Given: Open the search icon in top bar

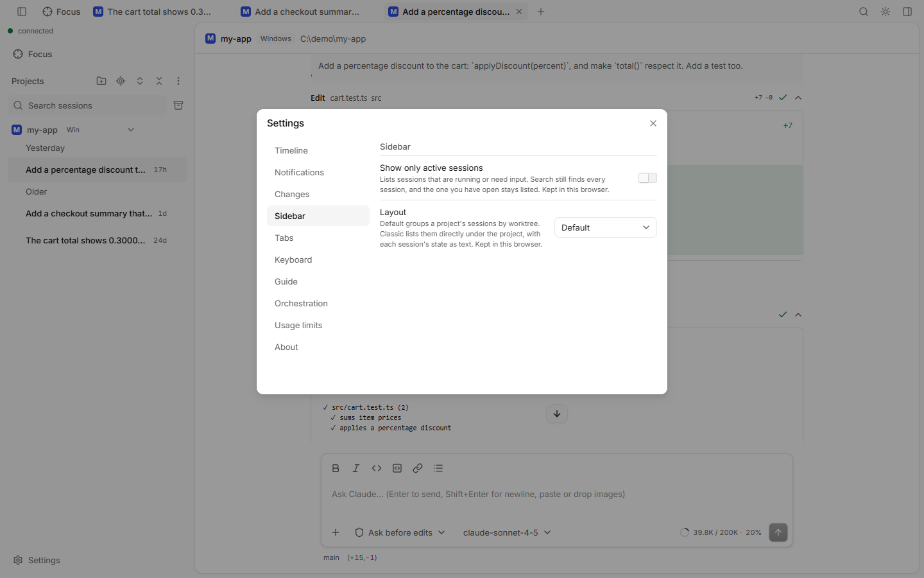Looking at the screenshot, I should (x=864, y=12).
